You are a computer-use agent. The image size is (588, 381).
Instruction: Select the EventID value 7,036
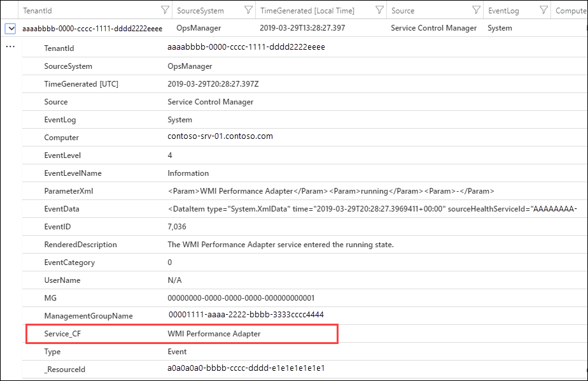[177, 227]
